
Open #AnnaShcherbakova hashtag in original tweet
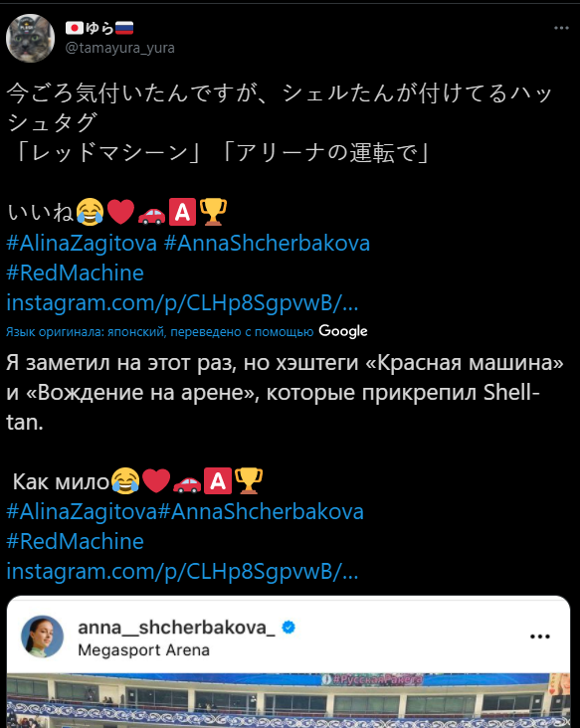coord(267,244)
